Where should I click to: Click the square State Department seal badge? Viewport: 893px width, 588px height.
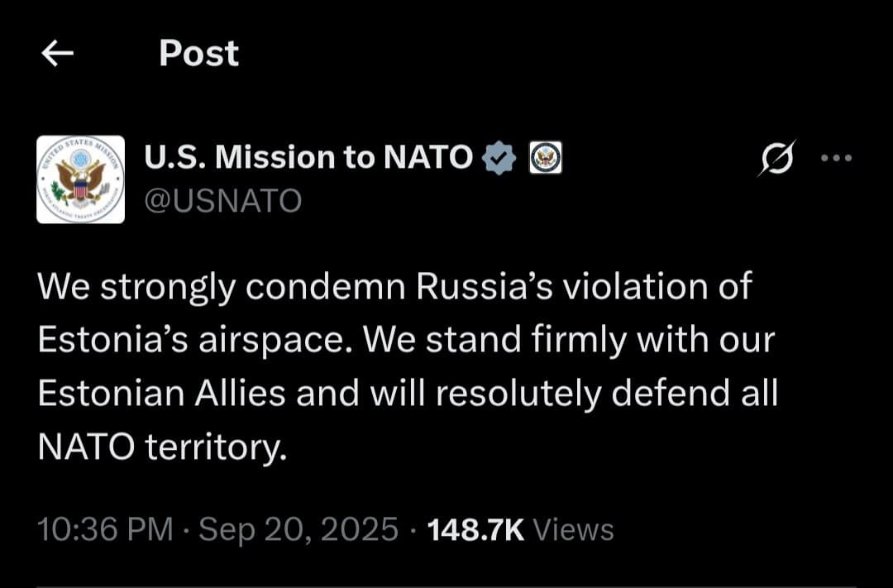point(545,155)
